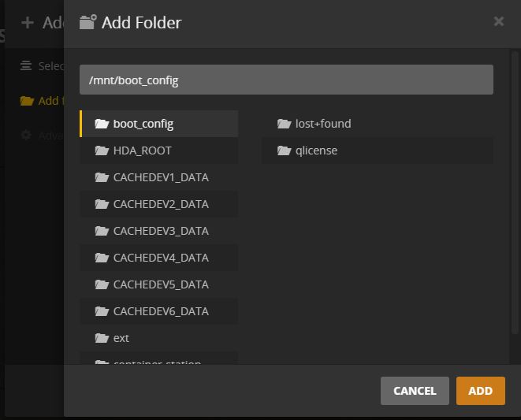Click the CACHEDEV1_DATA folder icon

[101, 177]
